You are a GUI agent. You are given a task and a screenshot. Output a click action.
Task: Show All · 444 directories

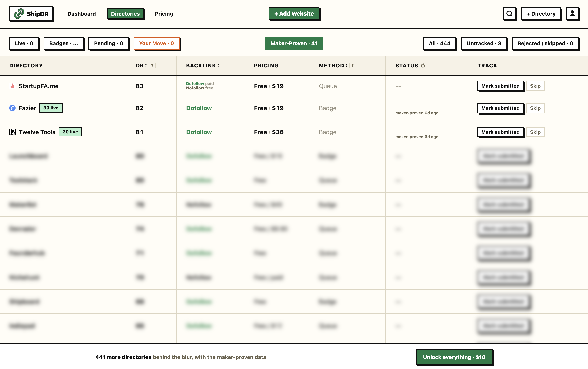pyautogui.click(x=440, y=43)
